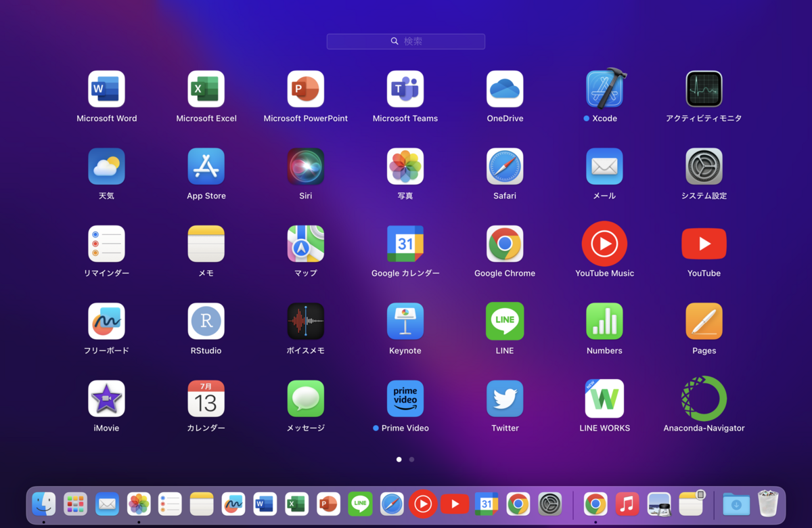Open Microsoft PowerPoint from the Launchpad grid
The height and width of the screenshot is (528, 812).
(305, 89)
